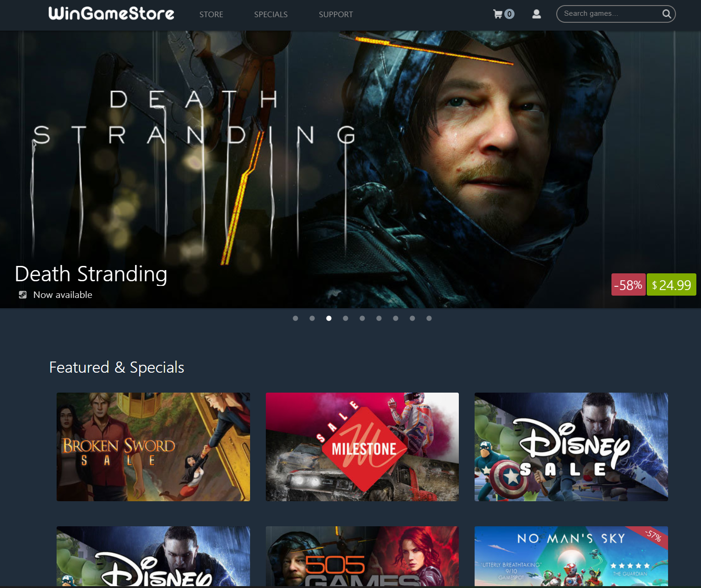
Task: Open the SUPPORT menu
Action: pos(336,14)
